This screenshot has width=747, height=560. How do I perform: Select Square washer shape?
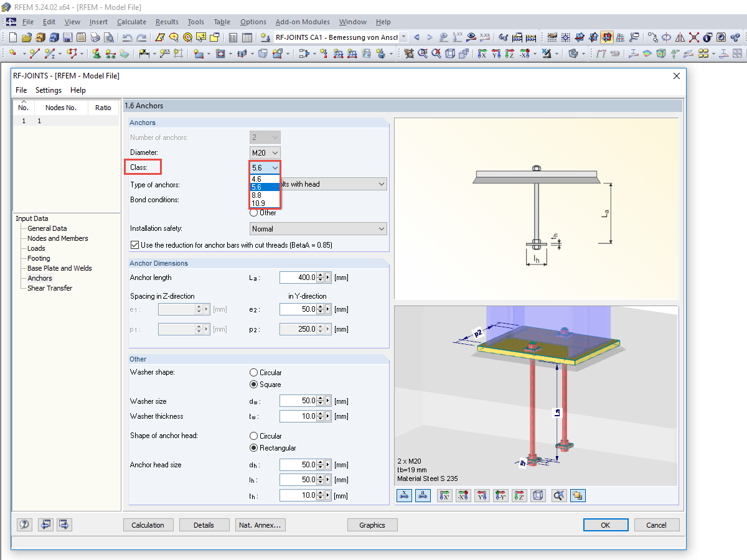tap(253, 385)
